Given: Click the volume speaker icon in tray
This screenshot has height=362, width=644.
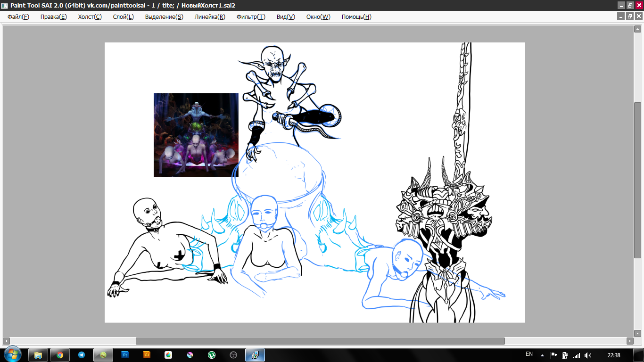Looking at the screenshot, I should (x=587, y=355).
